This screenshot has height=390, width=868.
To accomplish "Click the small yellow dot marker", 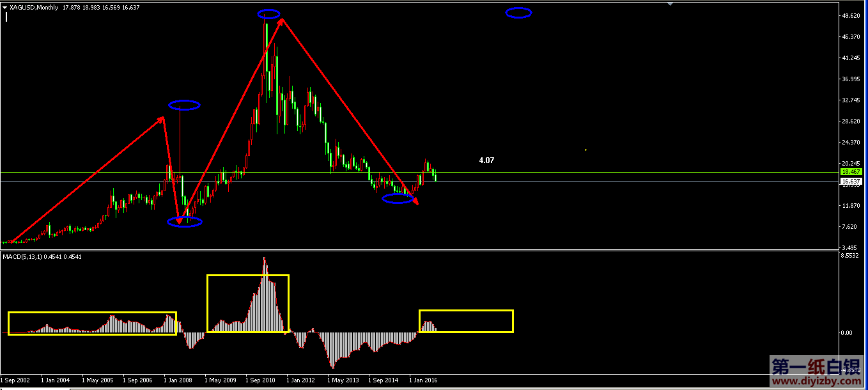I will (x=586, y=150).
